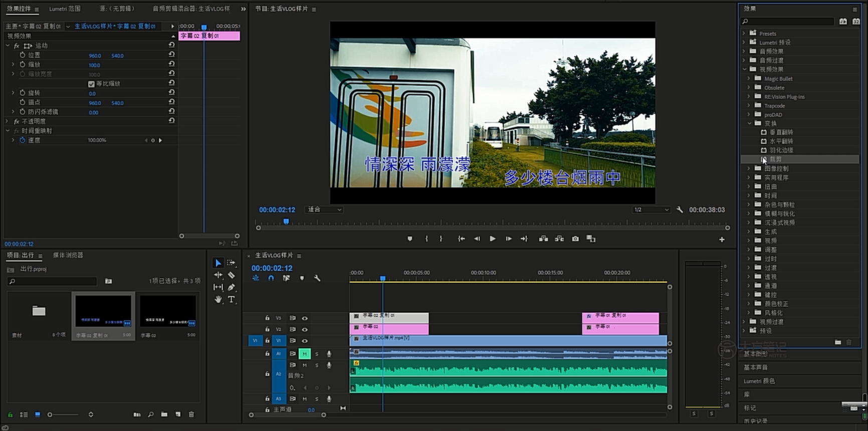
Task: Switch to the Lumetri Scopes tab
Action: pos(65,9)
